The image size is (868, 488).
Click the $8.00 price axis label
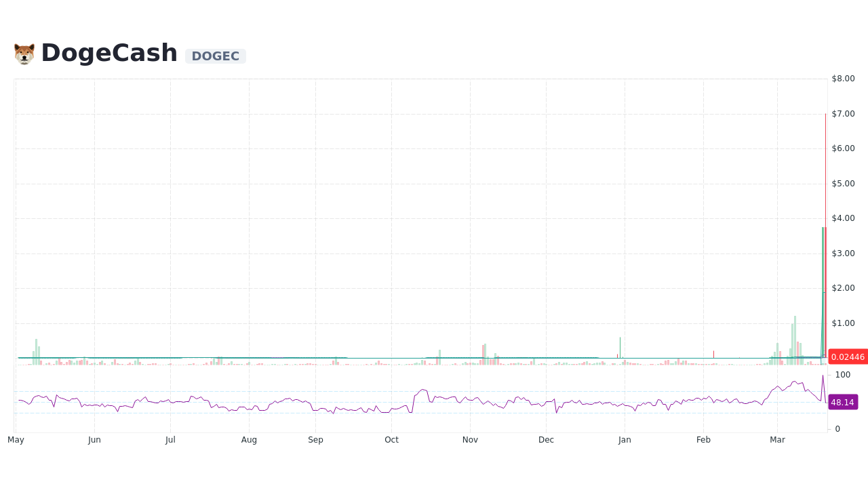(842, 78)
